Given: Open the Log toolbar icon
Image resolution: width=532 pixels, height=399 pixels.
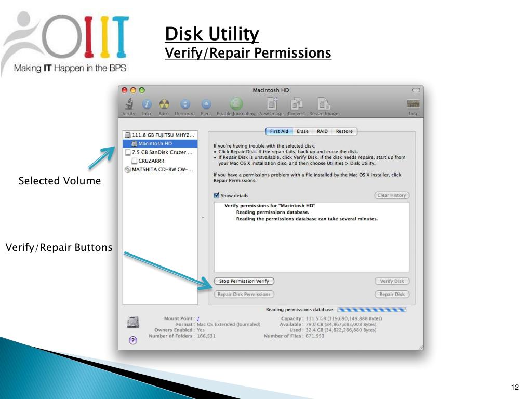Looking at the screenshot, I should click(413, 104).
